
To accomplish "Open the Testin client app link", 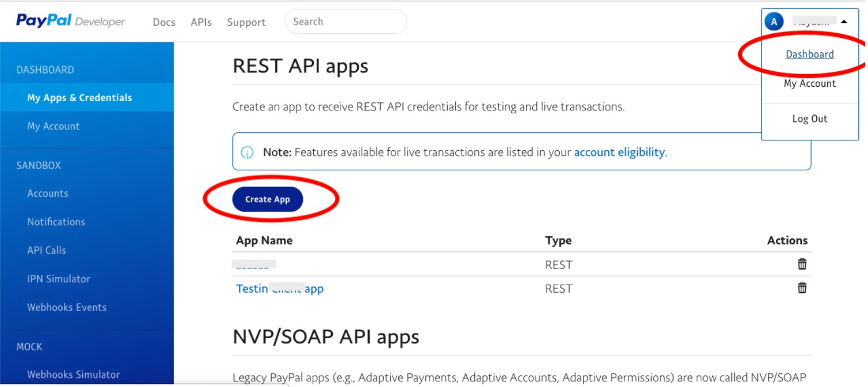I will point(279,289).
